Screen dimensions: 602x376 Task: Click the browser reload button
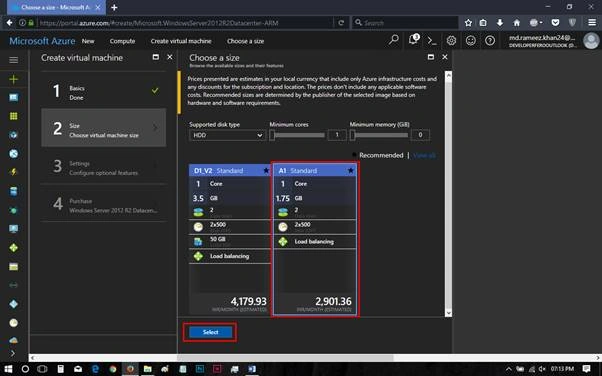tap(341, 23)
